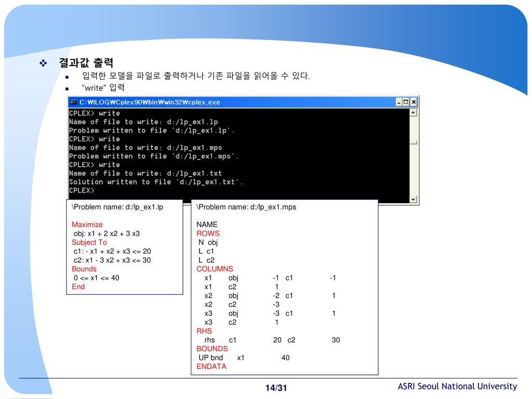
Task: Click the red 'ENDATA' keyword
Action: (x=211, y=366)
